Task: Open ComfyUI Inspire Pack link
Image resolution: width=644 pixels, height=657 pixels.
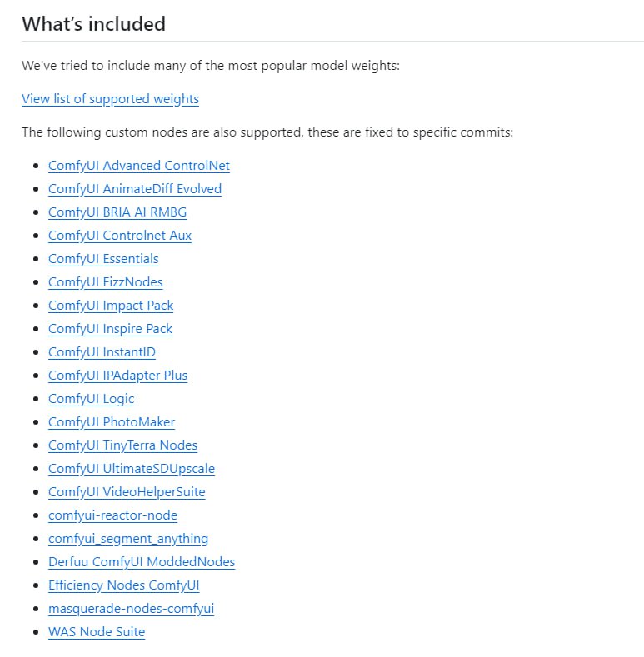Action: pyautogui.click(x=110, y=329)
